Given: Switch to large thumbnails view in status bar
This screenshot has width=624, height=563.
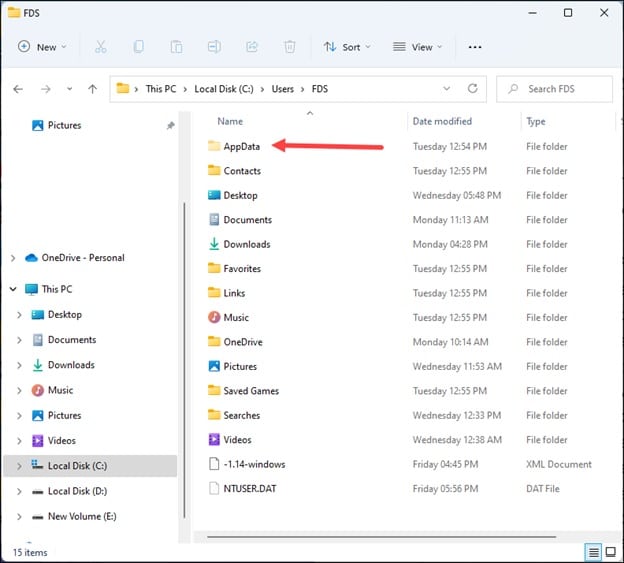Looking at the screenshot, I should pos(610,552).
